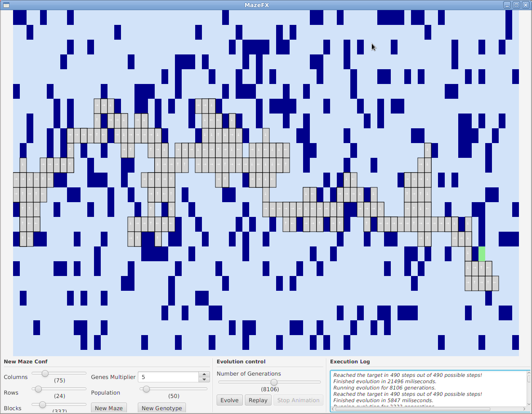Image resolution: width=532 pixels, height=414 pixels.
Task: Generate a New Maze
Action: tap(109, 408)
